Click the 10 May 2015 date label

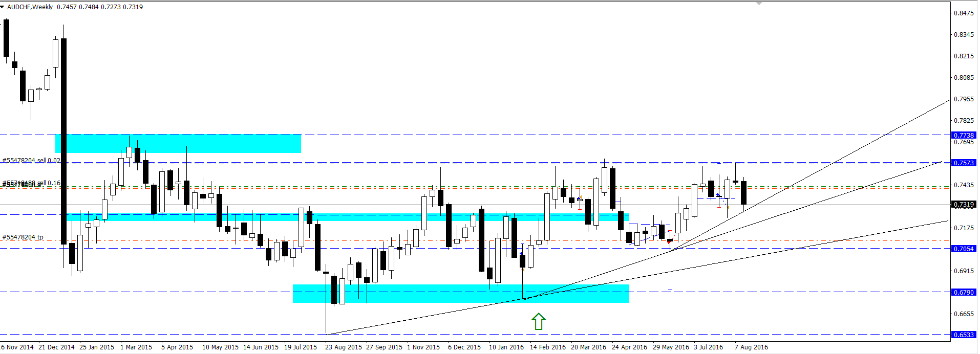coord(220,347)
